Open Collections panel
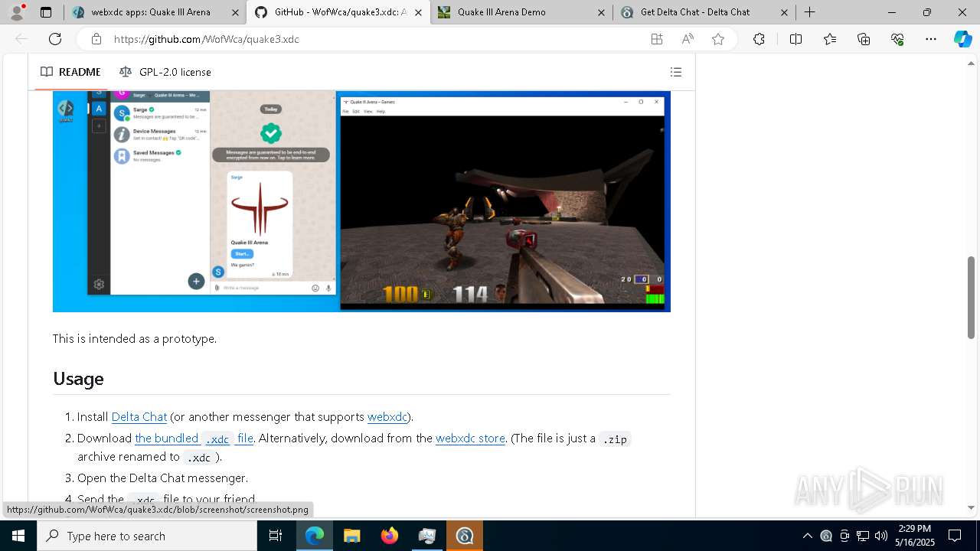 point(864,39)
